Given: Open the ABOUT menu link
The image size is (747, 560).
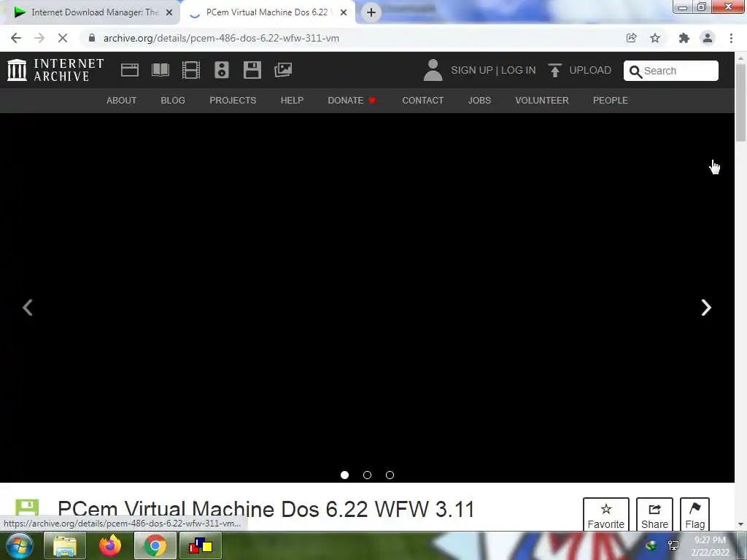Looking at the screenshot, I should click(122, 101).
